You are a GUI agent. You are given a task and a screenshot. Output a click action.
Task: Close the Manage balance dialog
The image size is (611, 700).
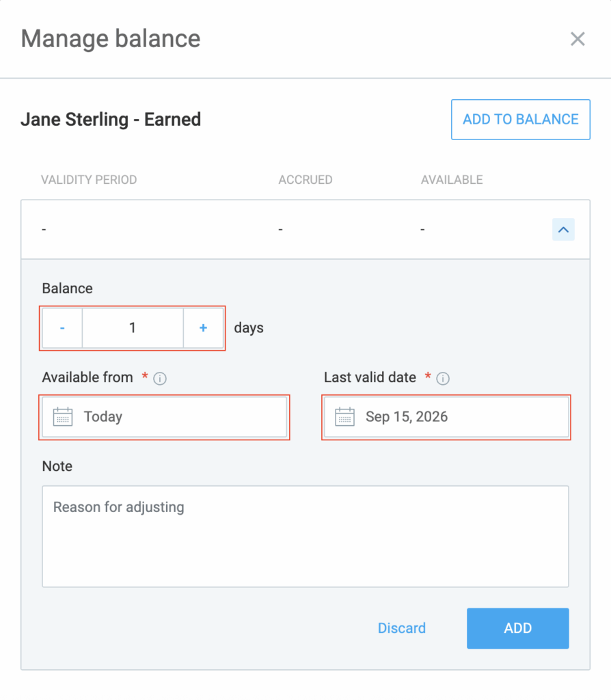[578, 39]
